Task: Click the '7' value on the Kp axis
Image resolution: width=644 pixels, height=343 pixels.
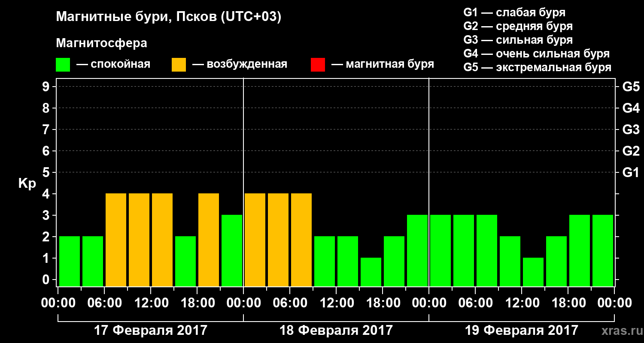Action: point(47,129)
